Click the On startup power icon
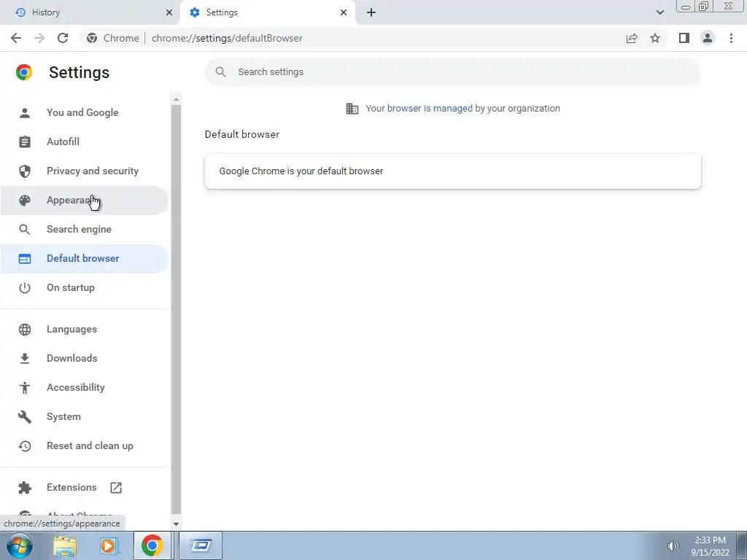The width and height of the screenshot is (747, 560). [x=25, y=287]
